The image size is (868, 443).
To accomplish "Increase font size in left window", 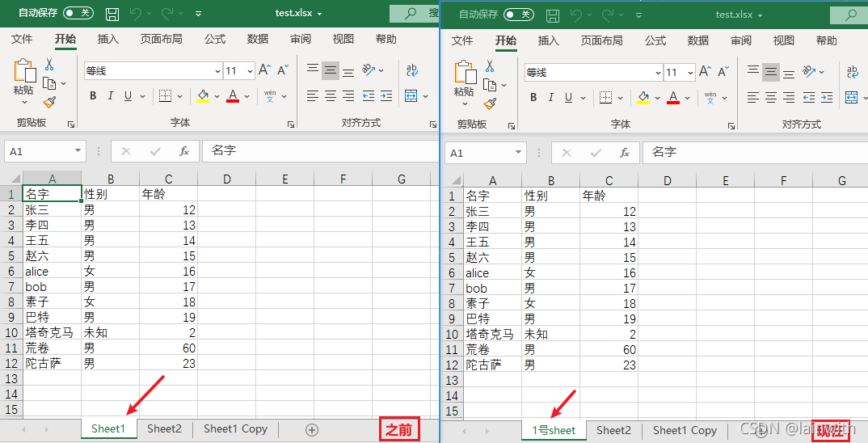I will coord(264,70).
